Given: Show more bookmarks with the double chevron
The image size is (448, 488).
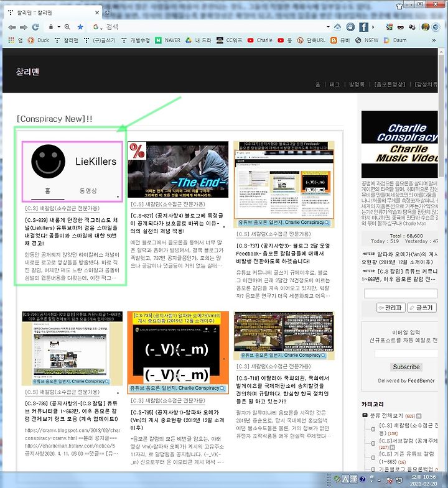Looking at the screenshot, I should point(434,40).
